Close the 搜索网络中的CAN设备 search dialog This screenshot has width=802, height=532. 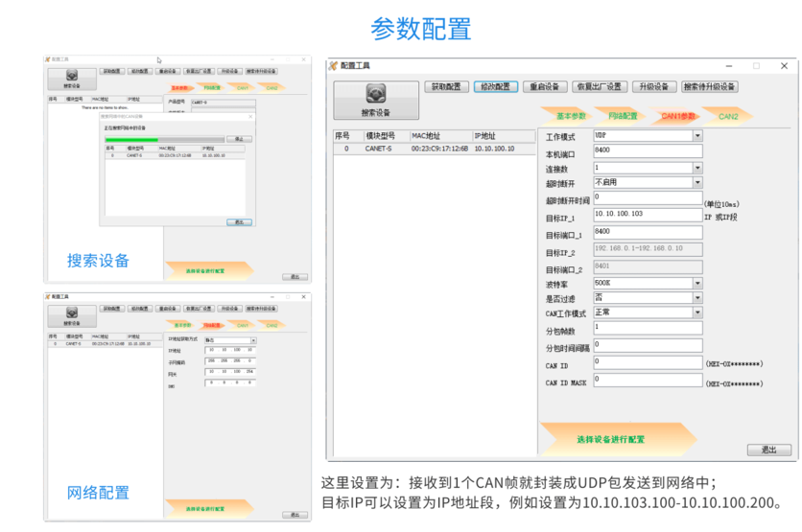click(x=250, y=117)
